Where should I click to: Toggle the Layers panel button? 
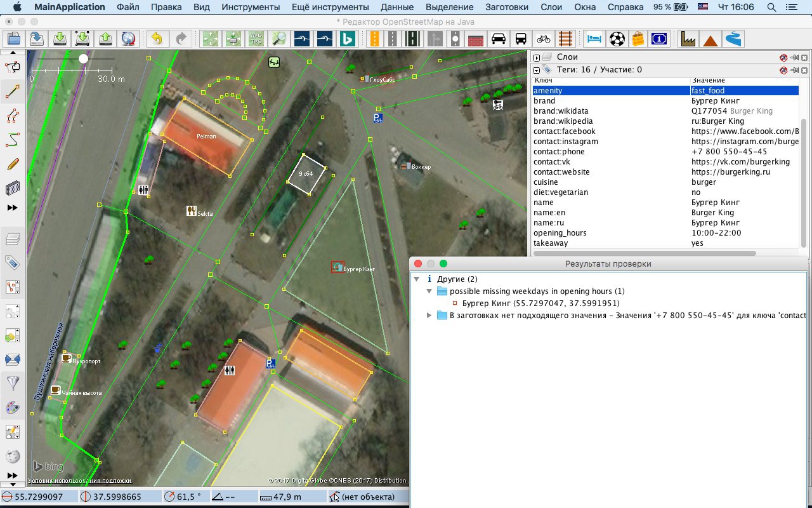(13, 239)
